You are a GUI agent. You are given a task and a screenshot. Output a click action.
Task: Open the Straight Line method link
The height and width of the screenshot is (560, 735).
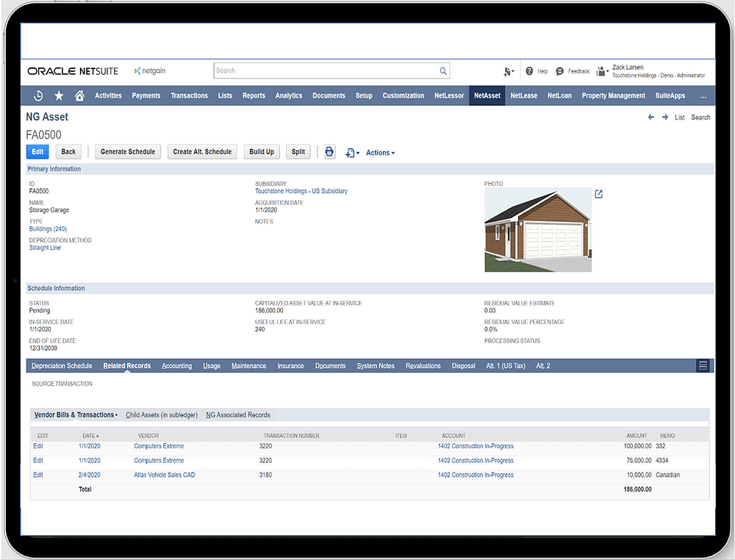(x=45, y=248)
